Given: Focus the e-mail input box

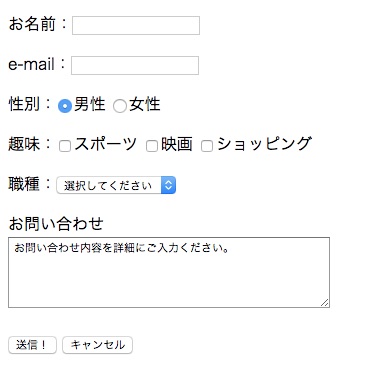Looking at the screenshot, I should point(135,65).
